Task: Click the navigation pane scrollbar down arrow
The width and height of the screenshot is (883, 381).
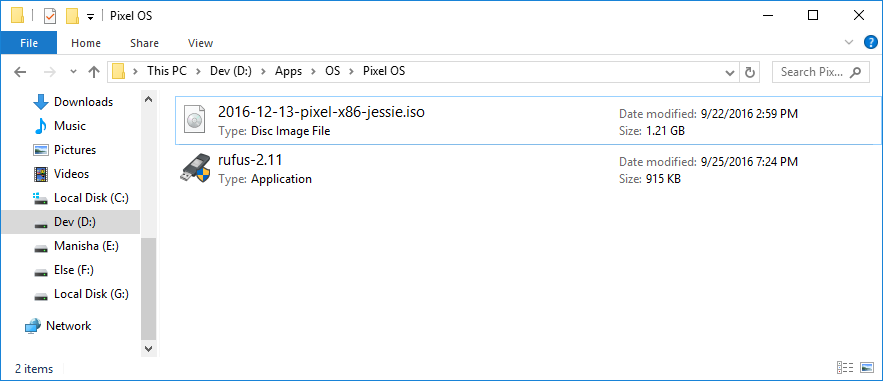Action: point(149,348)
